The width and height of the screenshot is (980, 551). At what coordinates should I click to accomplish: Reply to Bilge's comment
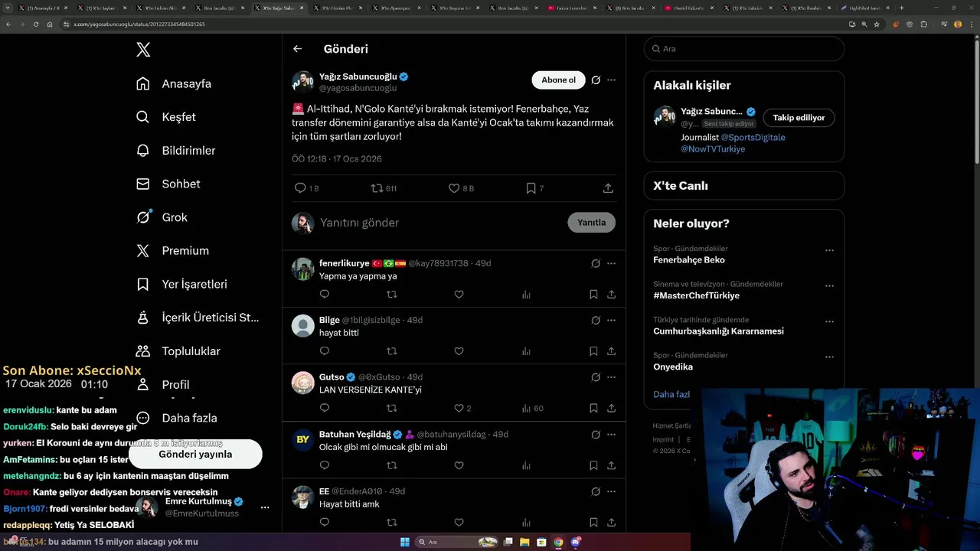pos(324,351)
